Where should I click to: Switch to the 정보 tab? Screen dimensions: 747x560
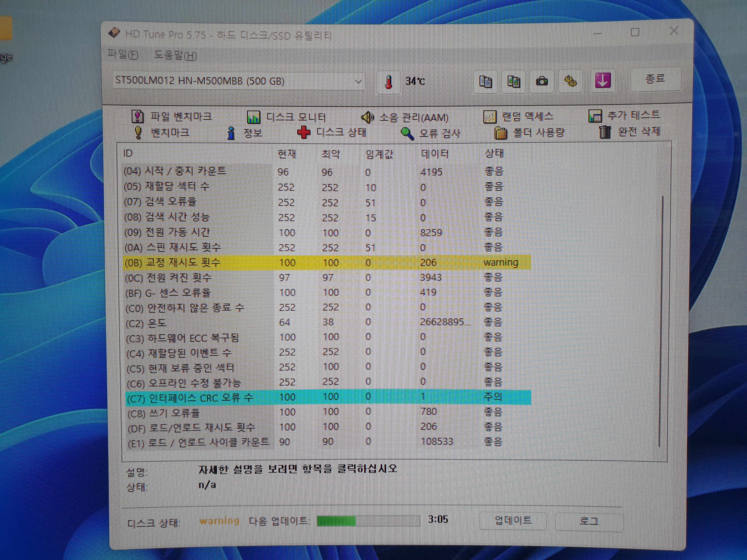click(x=245, y=133)
